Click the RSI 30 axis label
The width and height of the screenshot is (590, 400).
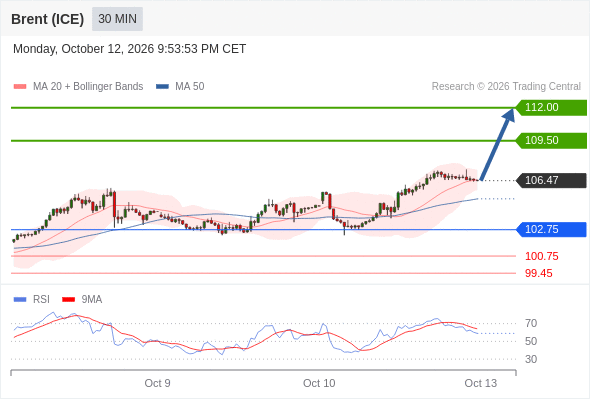click(x=531, y=359)
